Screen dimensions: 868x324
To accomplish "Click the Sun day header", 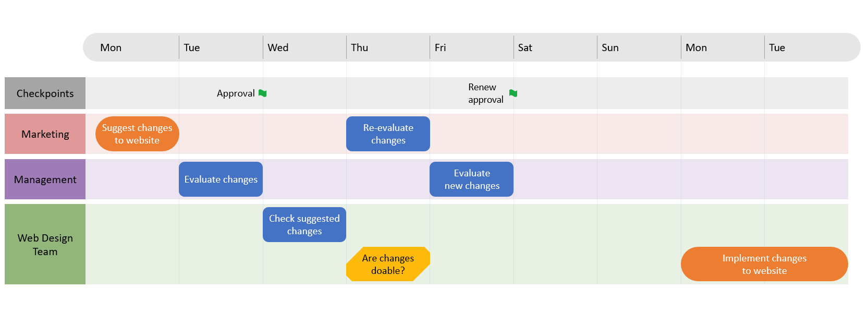I will point(610,47).
